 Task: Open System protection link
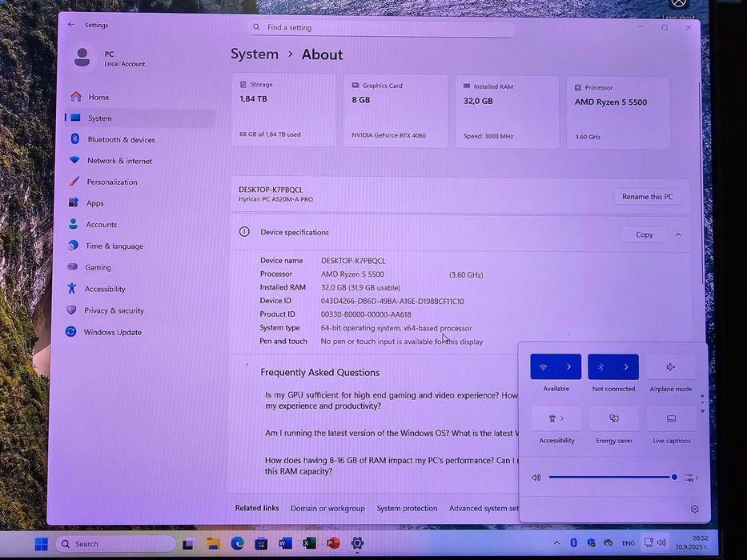(x=407, y=509)
